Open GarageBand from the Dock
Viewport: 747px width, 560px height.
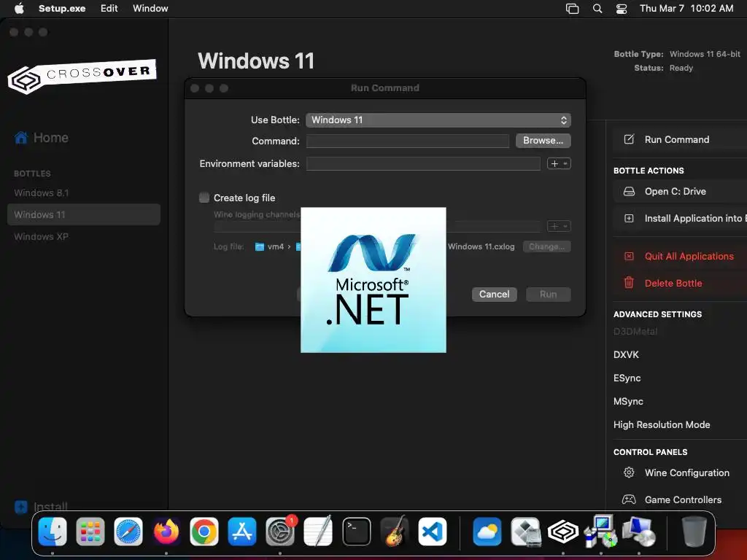pyautogui.click(x=395, y=532)
